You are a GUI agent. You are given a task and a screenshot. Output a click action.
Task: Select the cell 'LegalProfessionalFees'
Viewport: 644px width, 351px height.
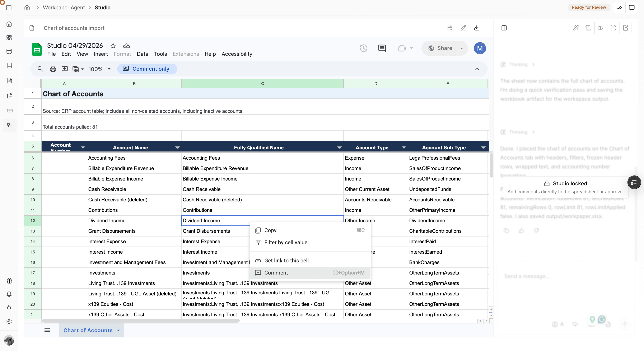click(448, 158)
